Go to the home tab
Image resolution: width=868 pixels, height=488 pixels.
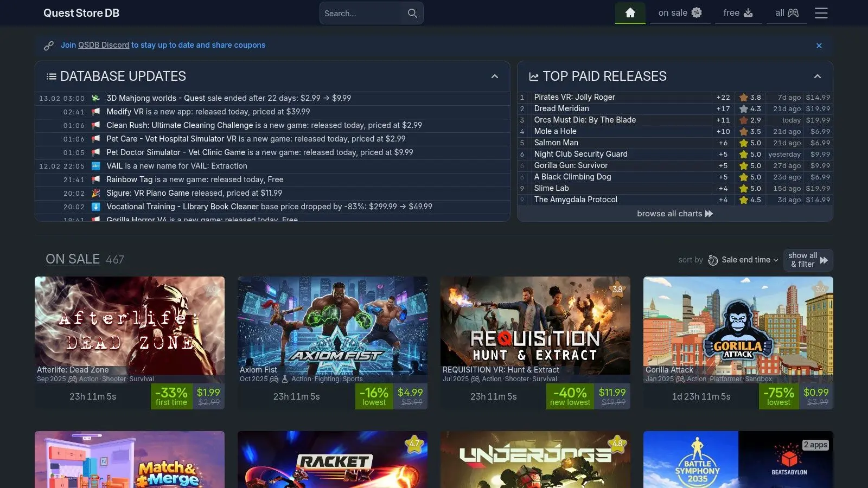[630, 13]
